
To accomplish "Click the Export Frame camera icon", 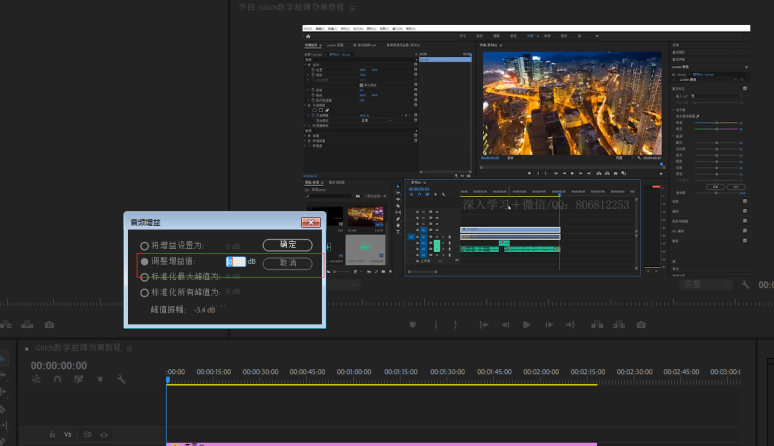I will click(640, 324).
